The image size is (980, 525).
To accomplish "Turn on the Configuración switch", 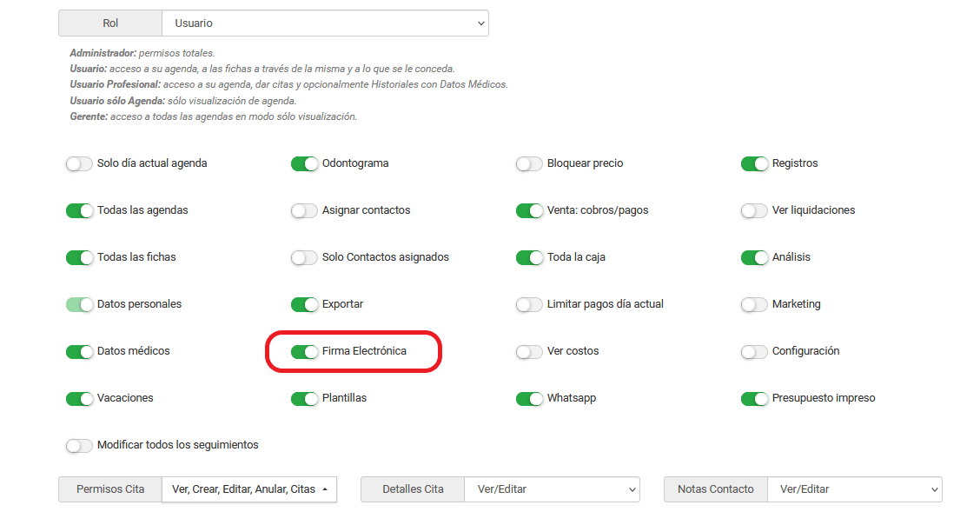I will pos(754,352).
